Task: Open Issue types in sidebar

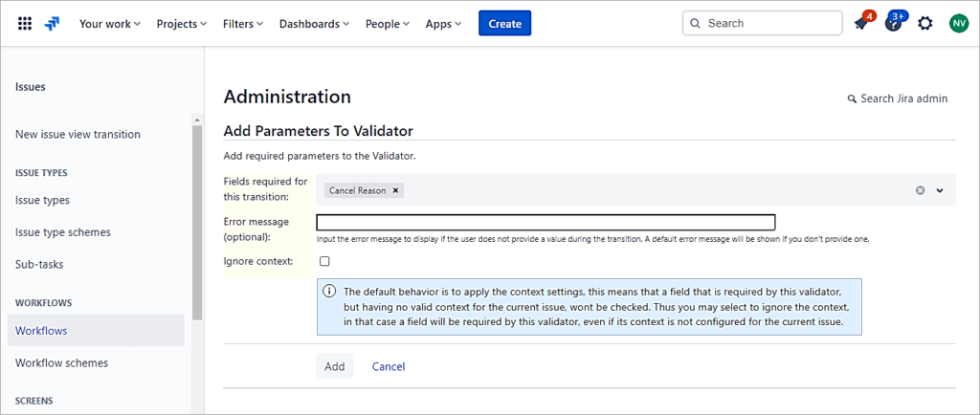Action: (42, 200)
